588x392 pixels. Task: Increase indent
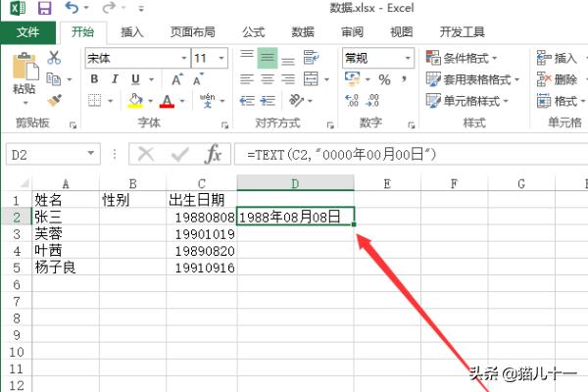point(268,101)
